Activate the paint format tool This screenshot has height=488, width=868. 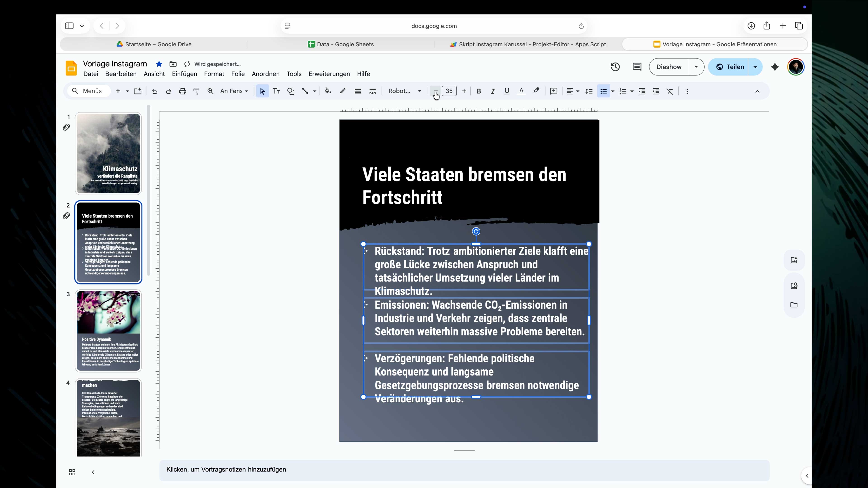[x=196, y=91]
